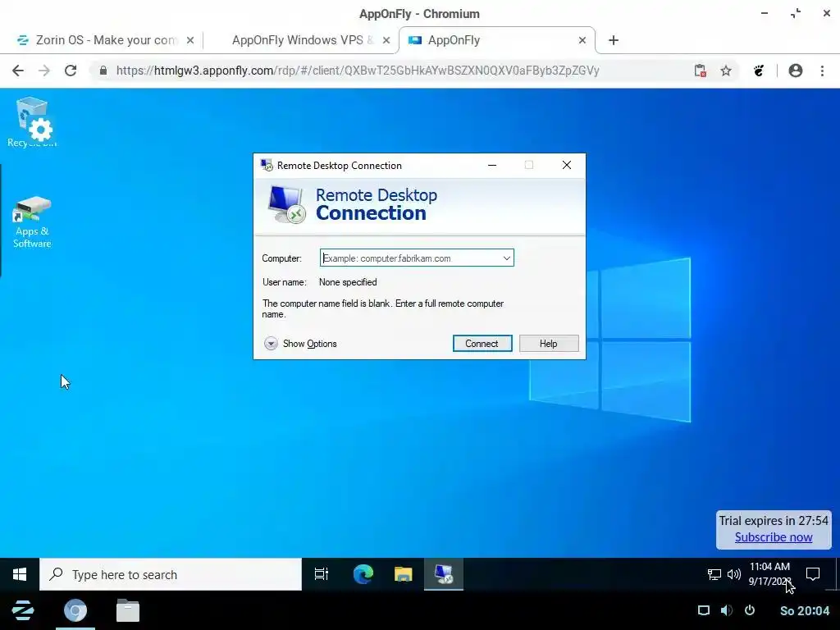The width and height of the screenshot is (840, 630).
Task: Click Subscribe now link
Action: 773,537
